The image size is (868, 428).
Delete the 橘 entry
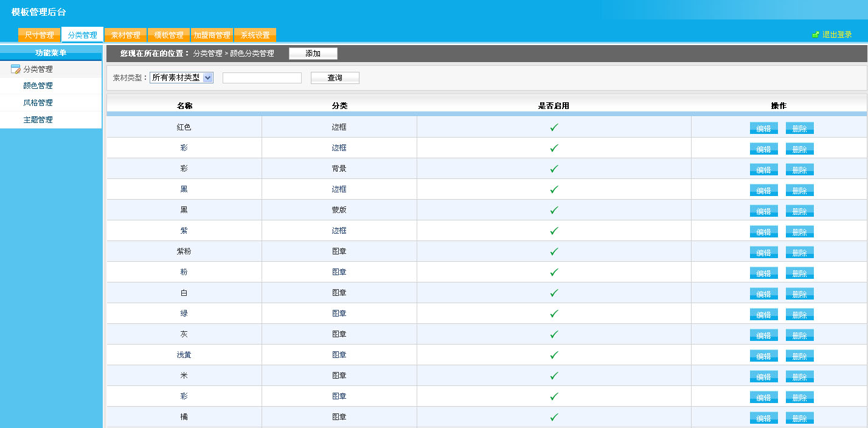coord(800,418)
